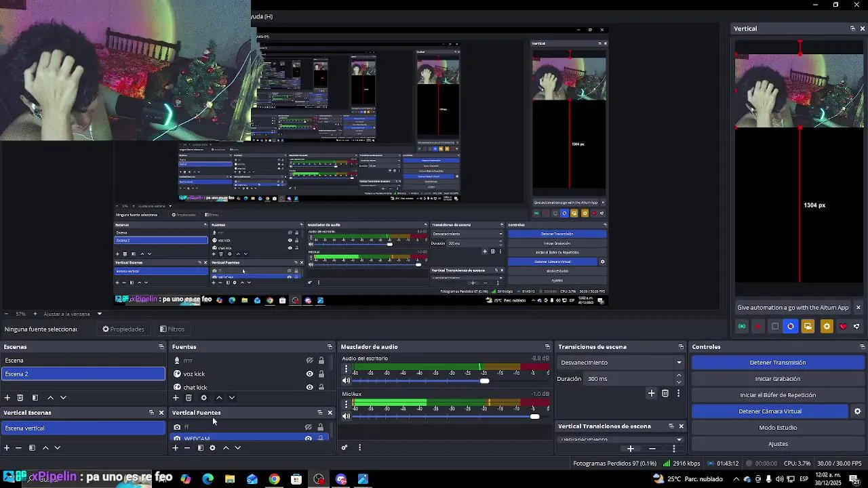The width and height of the screenshot is (868, 488).
Task: Open File Explorer from taskbar
Action: tap(230, 479)
